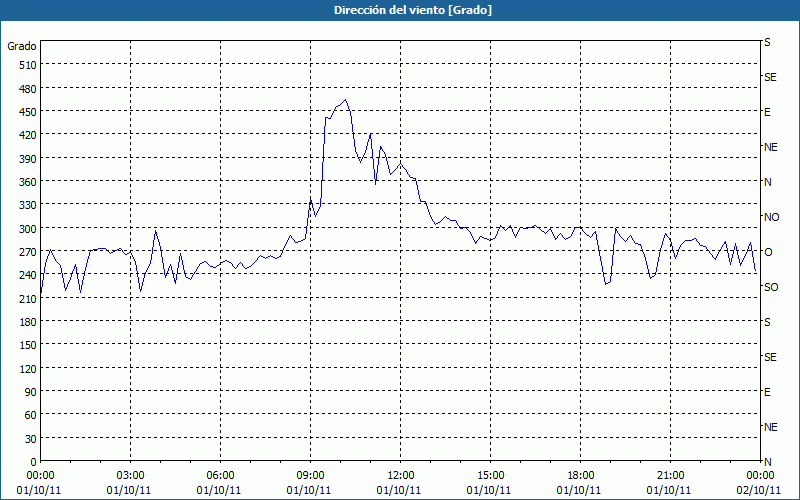Screen dimensions: 800x500
Task: Click the 360 degree axis label
Action: [28, 182]
